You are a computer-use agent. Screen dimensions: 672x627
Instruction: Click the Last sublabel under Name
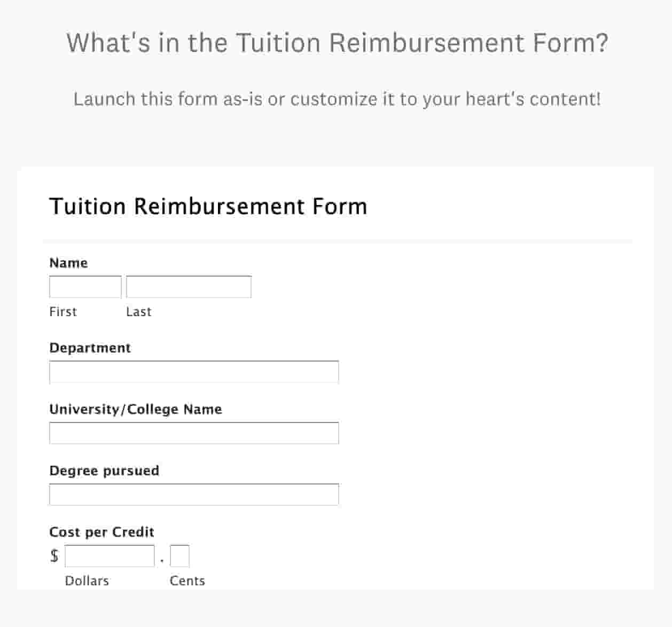[139, 312]
